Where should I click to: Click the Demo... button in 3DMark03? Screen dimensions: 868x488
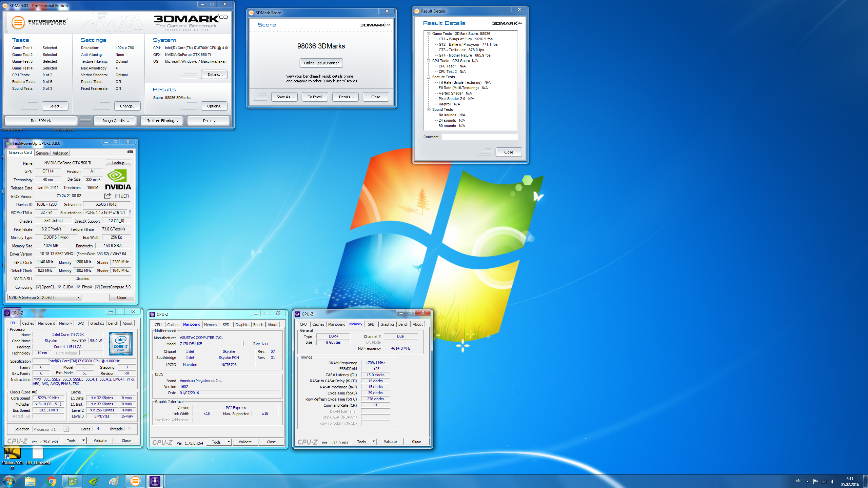(x=209, y=121)
